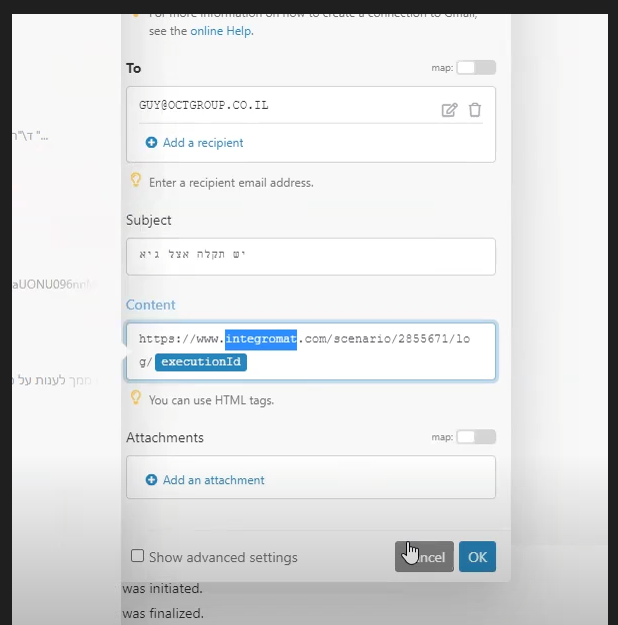Click the plus icon beside Add a recipient
The width and height of the screenshot is (618, 625).
152,143
